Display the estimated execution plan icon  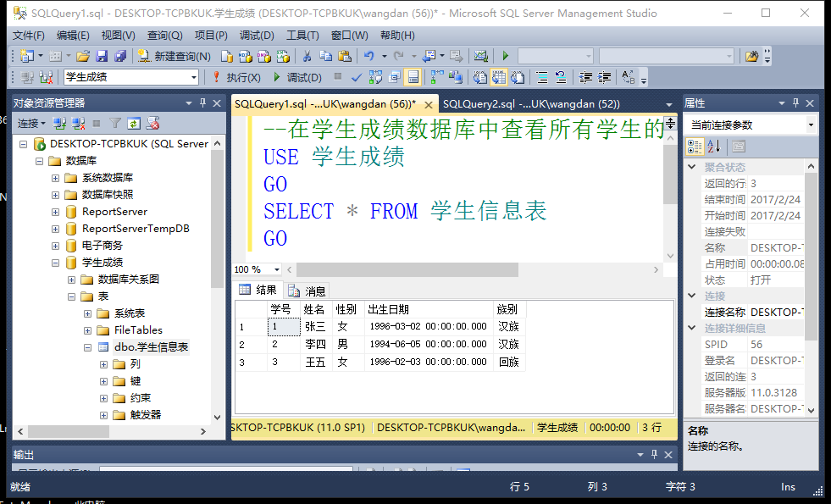point(375,77)
